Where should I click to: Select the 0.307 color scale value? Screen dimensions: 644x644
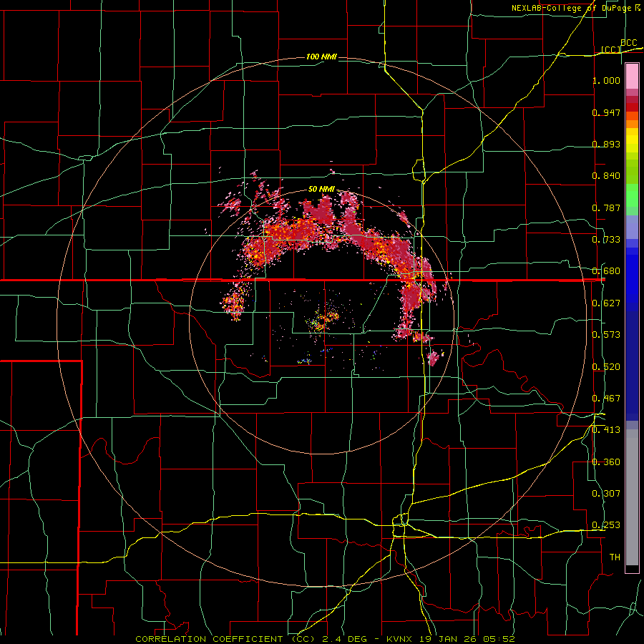606,494
